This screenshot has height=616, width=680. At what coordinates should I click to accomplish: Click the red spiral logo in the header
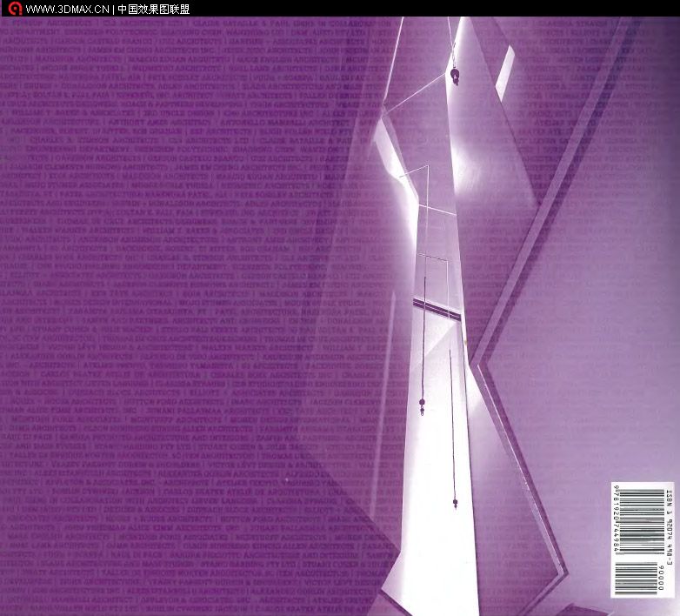tap(15, 8)
